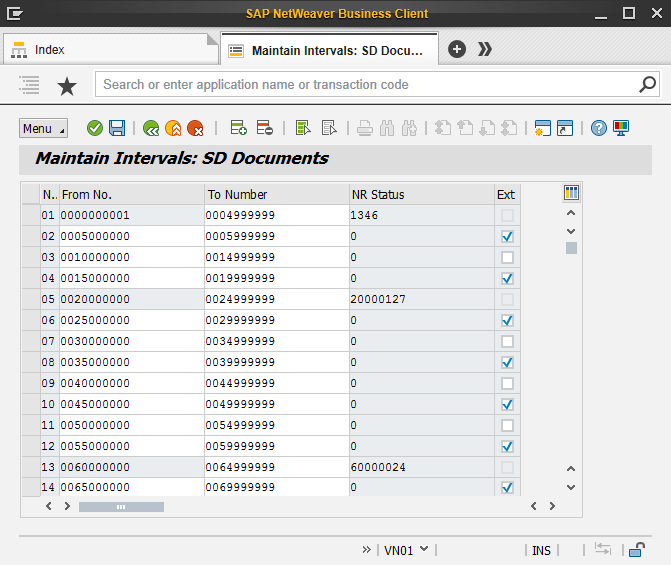Click NR Status value 20000127
The image size is (671, 565).
click(377, 299)
